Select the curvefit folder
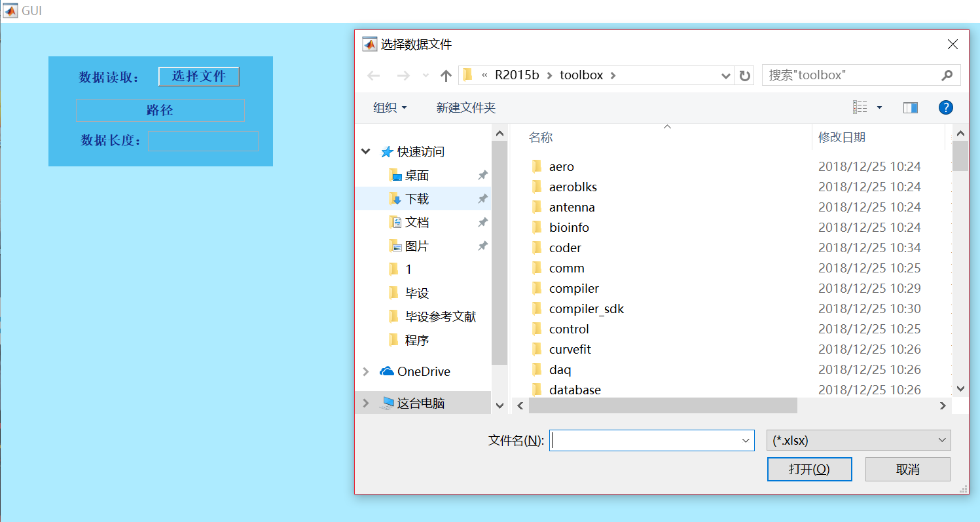This screenshot has height=522, width=980. pos(570,350)
